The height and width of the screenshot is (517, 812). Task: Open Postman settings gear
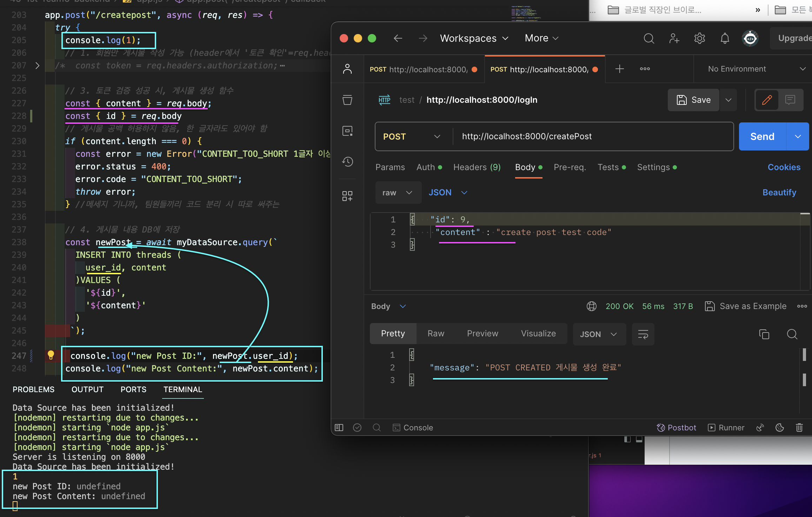coord(699,38)
